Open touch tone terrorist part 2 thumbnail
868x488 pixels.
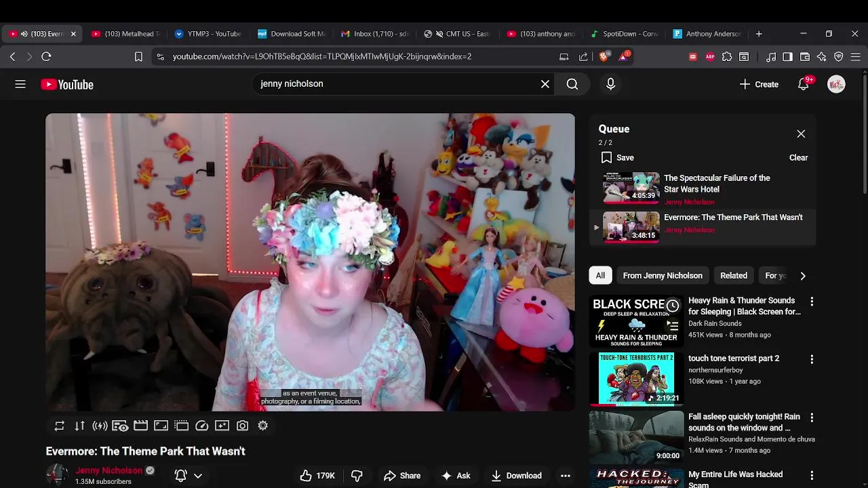pyautogui.click(x=637, y=378)
